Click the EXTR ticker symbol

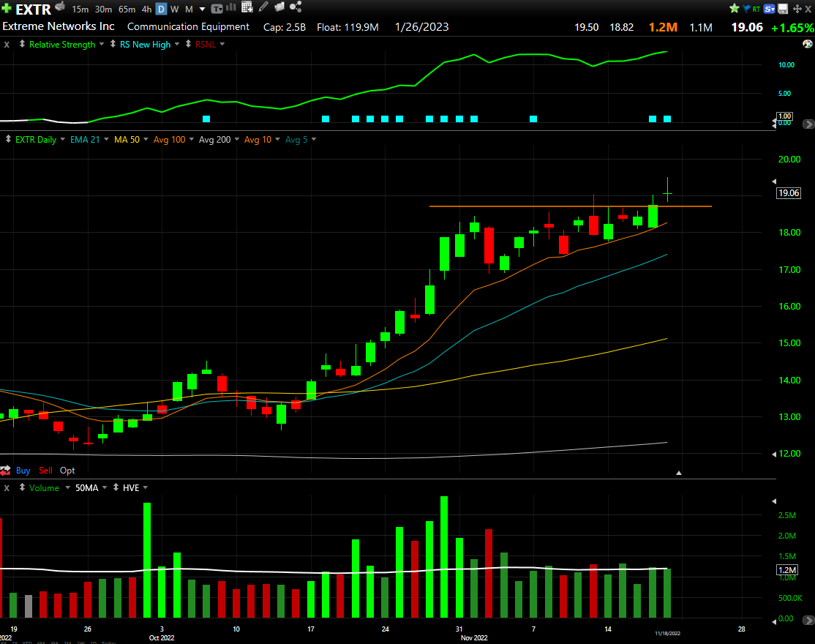(33, 10)
